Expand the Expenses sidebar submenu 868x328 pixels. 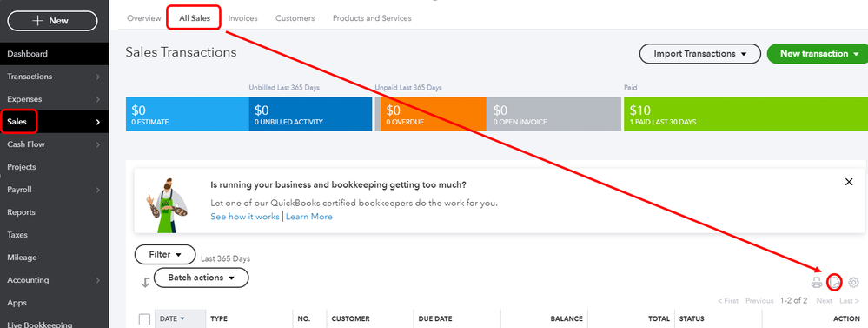[98, 99]
